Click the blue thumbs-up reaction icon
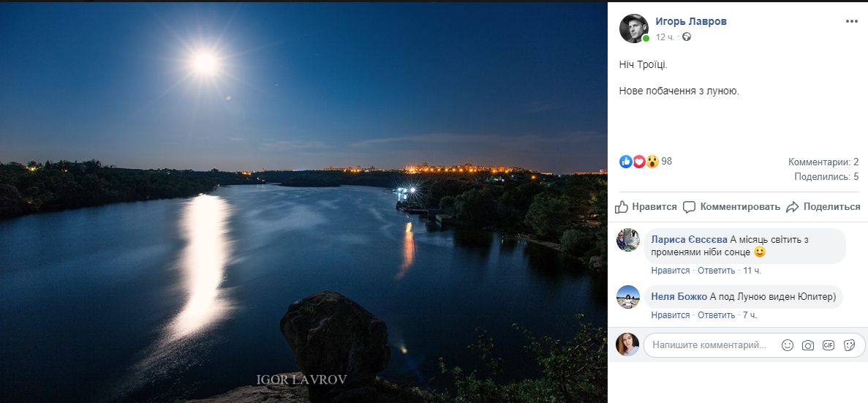868x403 pixels. pyautogui.click(x=626, y=161)
